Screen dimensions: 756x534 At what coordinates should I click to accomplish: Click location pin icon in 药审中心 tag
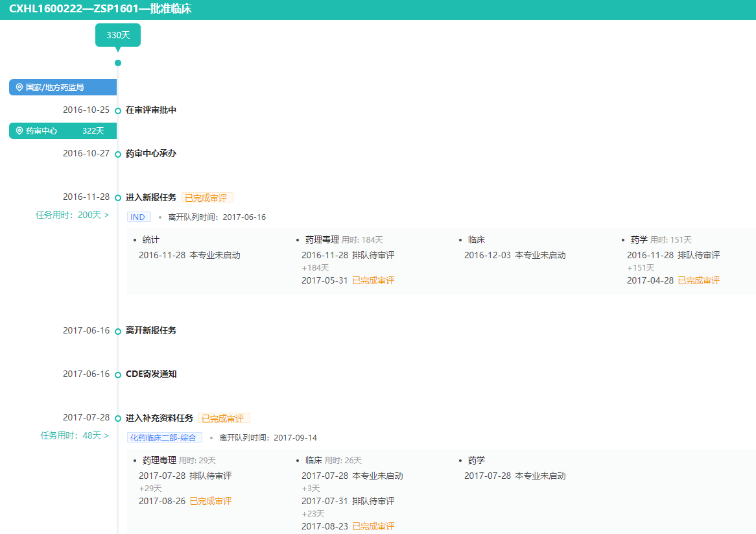pos(19,131)
